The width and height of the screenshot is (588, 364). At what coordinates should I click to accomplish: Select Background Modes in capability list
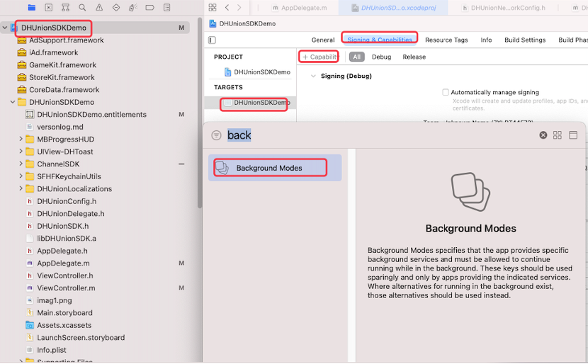[x=269, y=168]
